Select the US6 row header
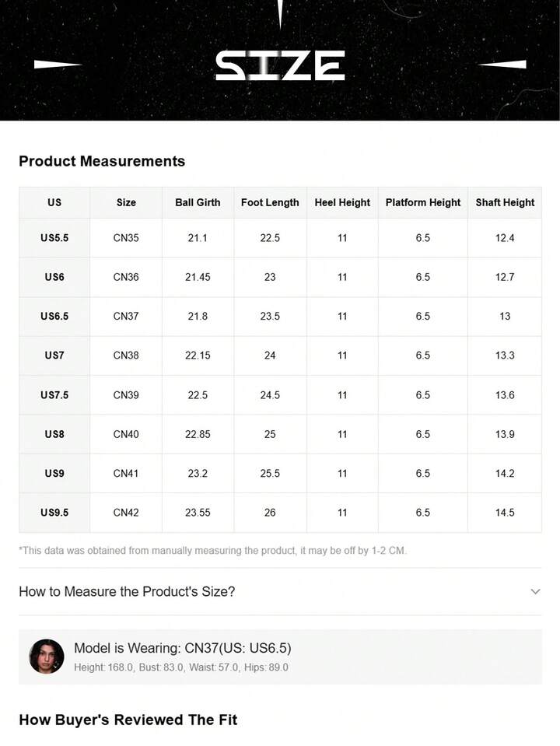 (x=54, y=277)
